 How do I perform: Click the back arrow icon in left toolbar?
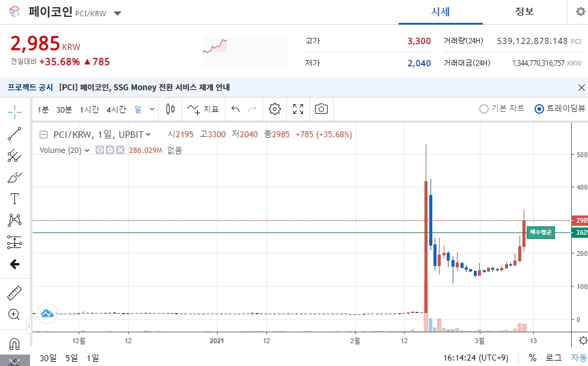14,264
